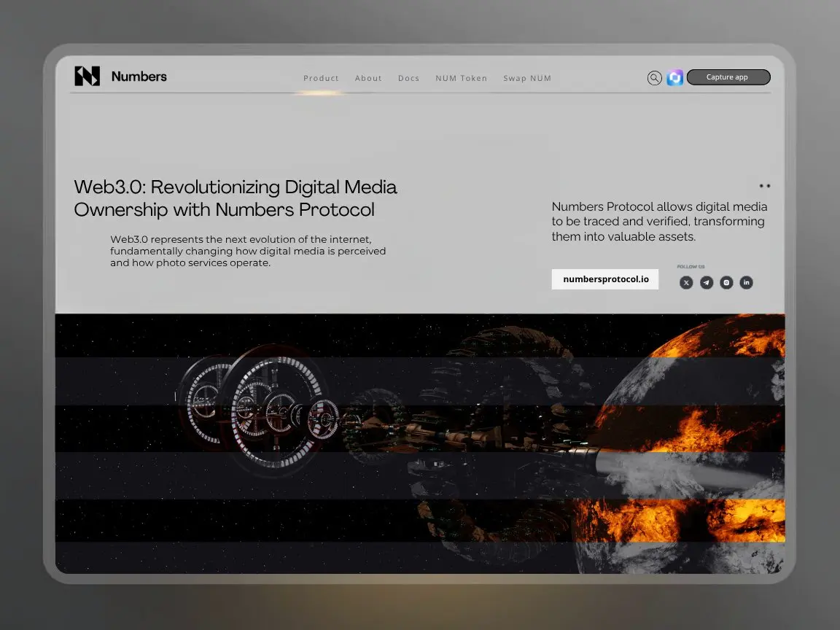Open the Telegram social icon
This screenshot has width=840, height=630.
point(707,282)
